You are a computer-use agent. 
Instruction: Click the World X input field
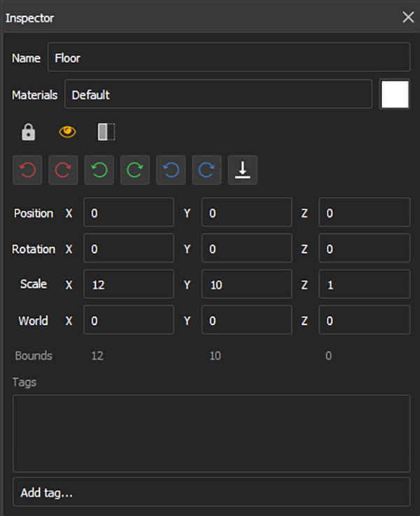[129, 320]
